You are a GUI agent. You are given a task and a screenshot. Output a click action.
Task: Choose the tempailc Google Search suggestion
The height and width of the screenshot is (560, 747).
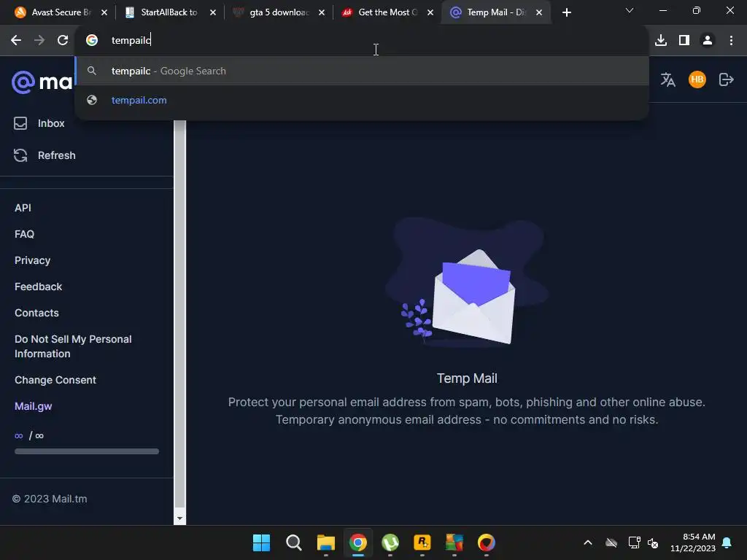[x=362, y=71]
